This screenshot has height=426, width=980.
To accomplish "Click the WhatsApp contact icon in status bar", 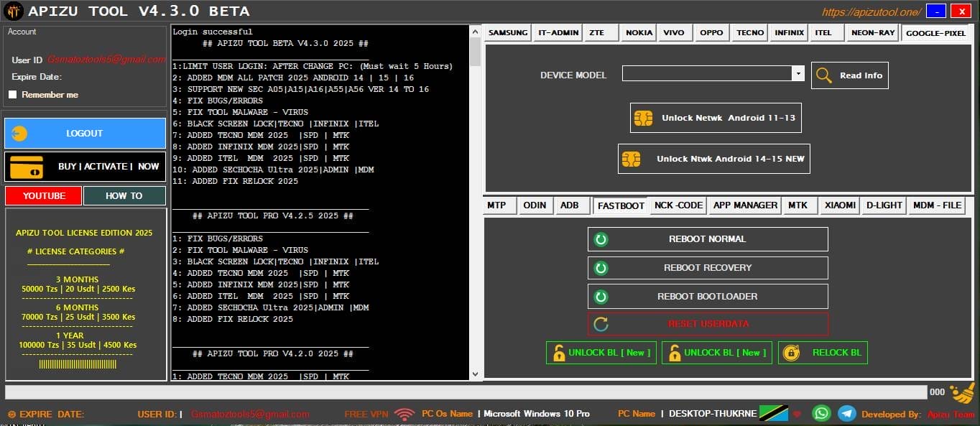I will click(821, 413).
